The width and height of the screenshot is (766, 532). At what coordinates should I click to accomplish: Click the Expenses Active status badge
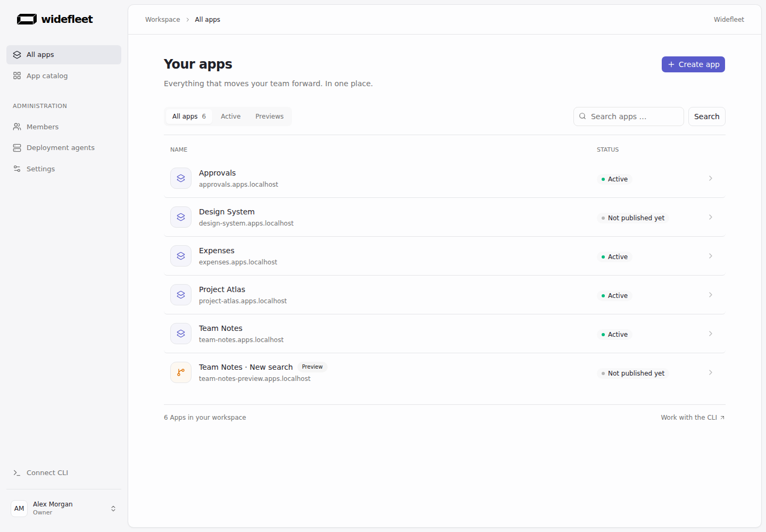click(x=614, y=257)
